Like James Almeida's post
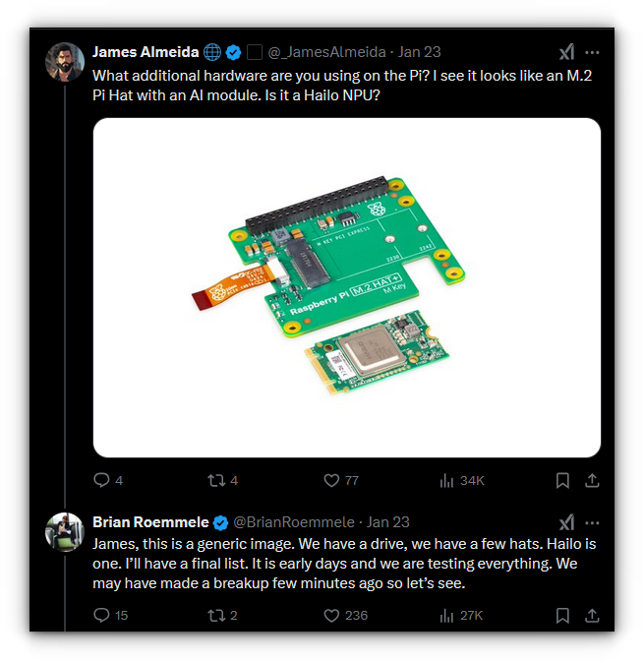The height and width of the screenshot is (663, 644). click(x=331, y=480)
